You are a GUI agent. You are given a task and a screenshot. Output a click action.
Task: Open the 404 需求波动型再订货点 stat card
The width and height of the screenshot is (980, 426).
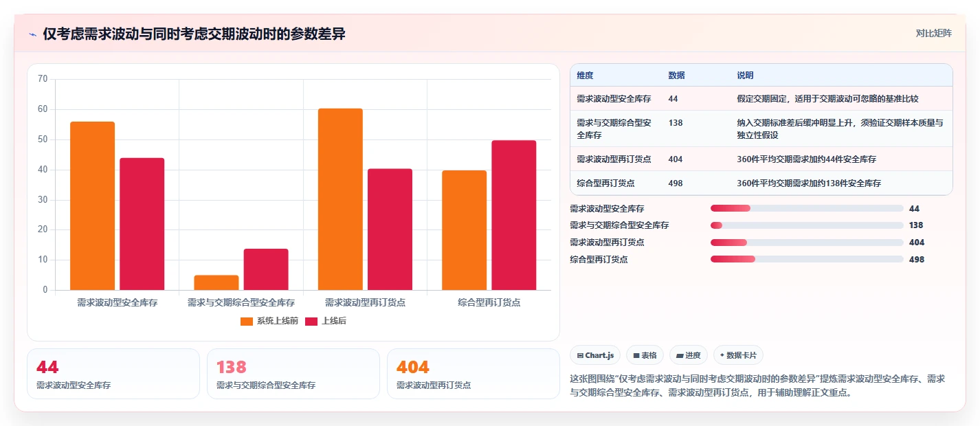tap(474, 374)
